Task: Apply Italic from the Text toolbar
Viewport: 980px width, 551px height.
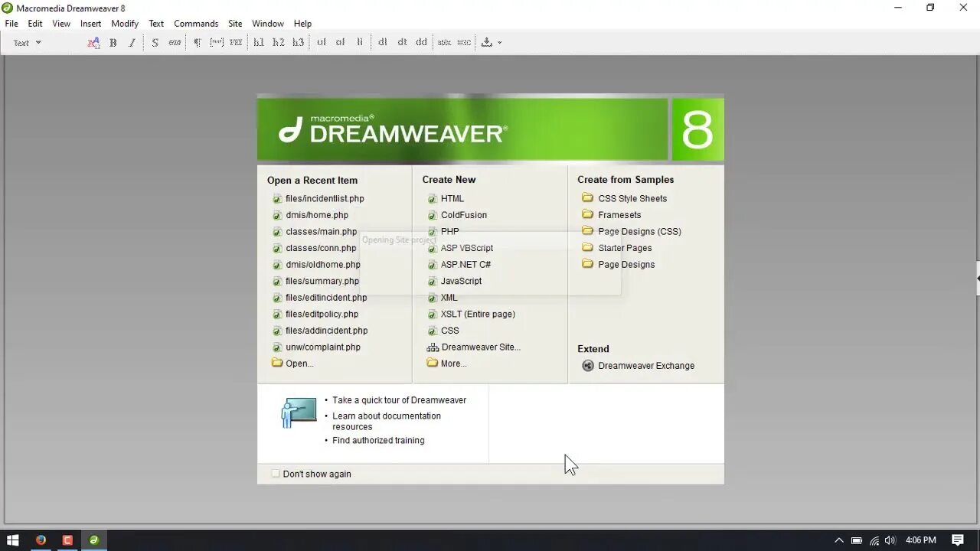Action: (x=132, y=43)
